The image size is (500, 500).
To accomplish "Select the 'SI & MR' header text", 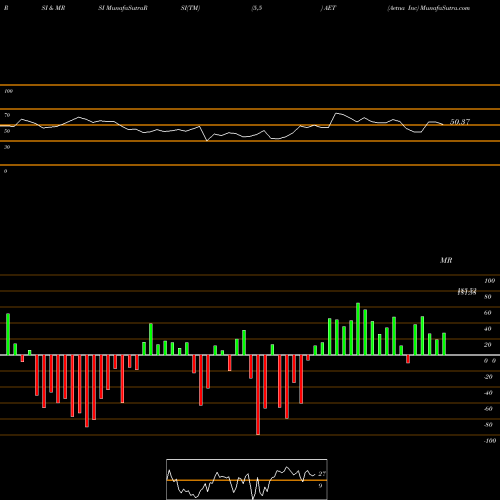I will [x=53, y=8].
